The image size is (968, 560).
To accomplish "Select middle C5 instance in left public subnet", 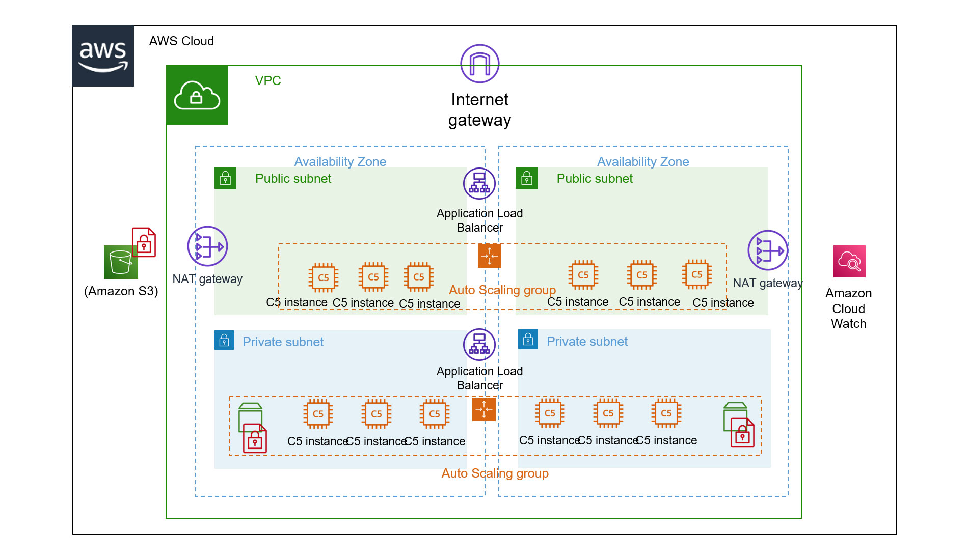I will [x=373, y=277].
